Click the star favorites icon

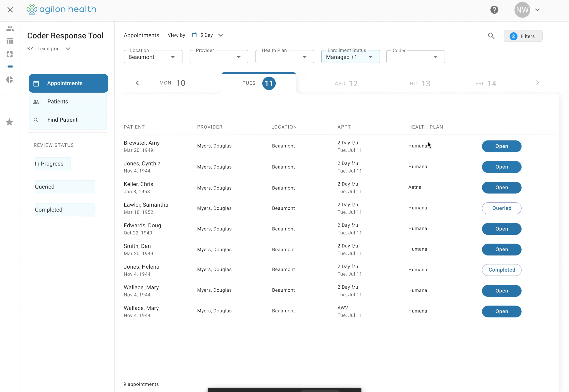[10, 122]
